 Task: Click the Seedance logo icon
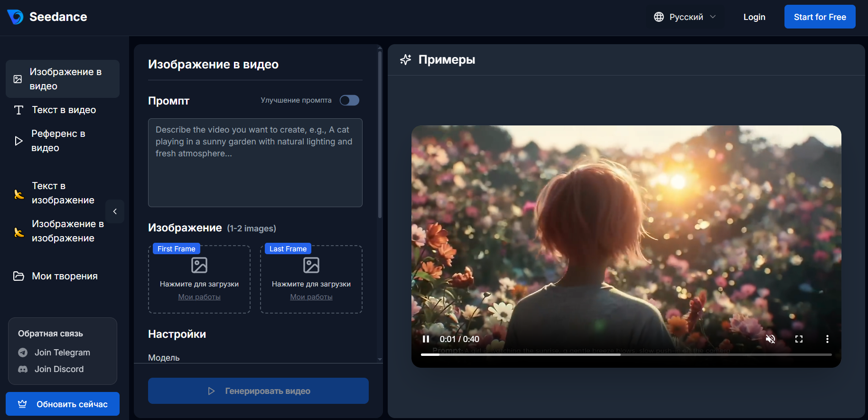coord(15,17)
